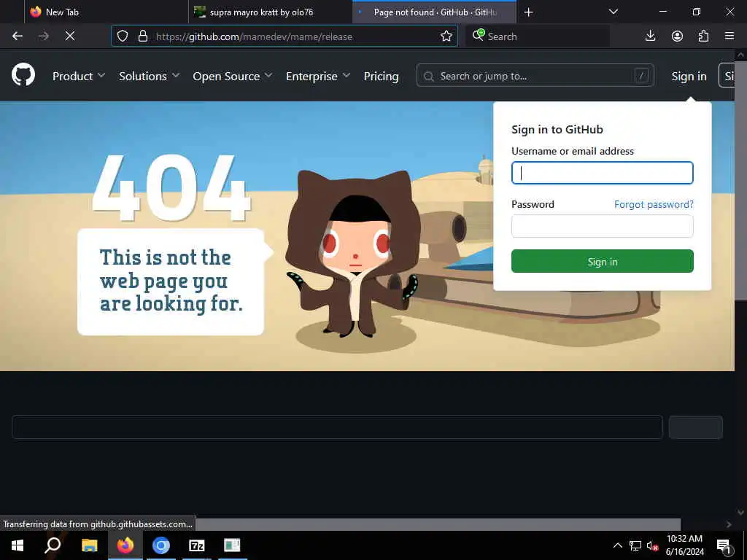Open the Firefox downloads panel

[x=650, y=36]
